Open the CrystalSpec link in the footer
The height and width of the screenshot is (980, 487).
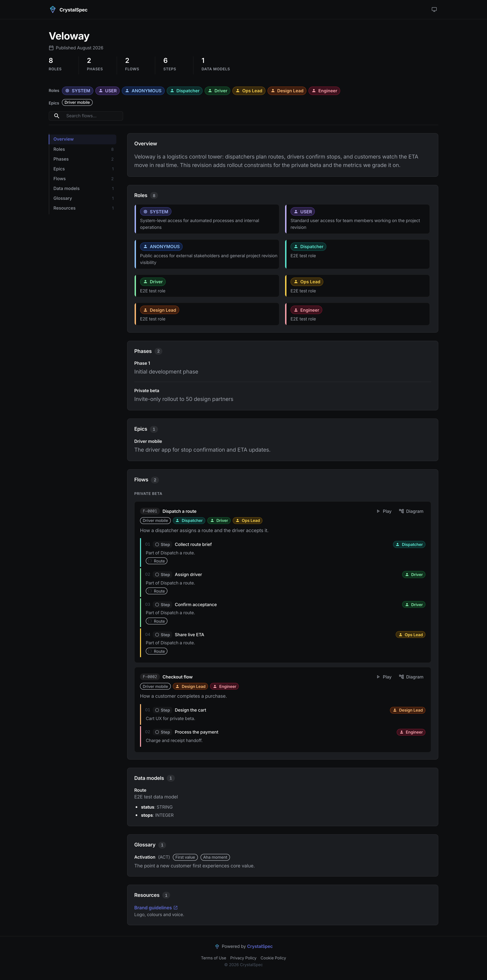click(260, 947)
